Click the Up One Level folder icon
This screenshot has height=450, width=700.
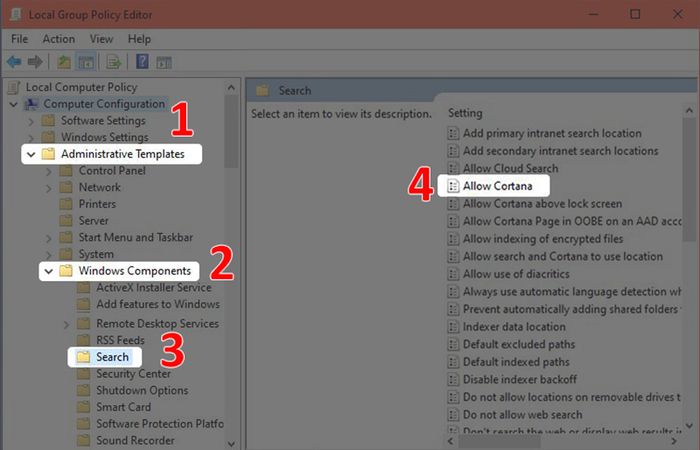(x=64, y=62)
